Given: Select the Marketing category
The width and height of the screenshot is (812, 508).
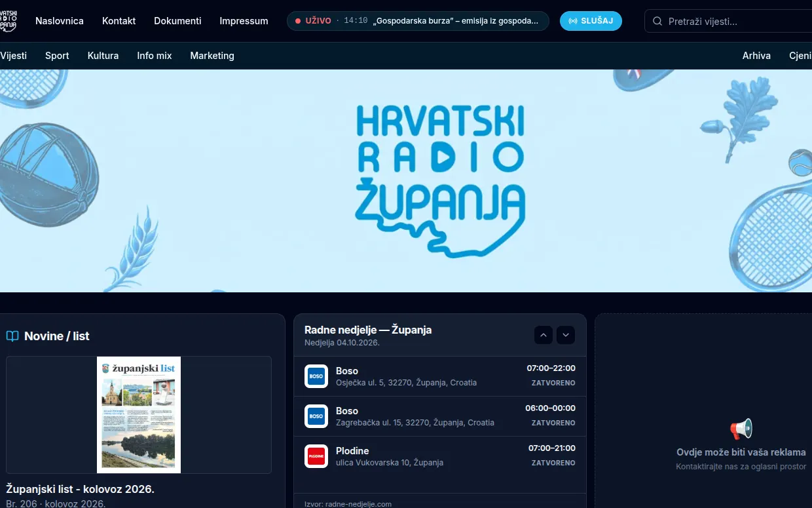Looking at the screenshot, I should point(212,56).
